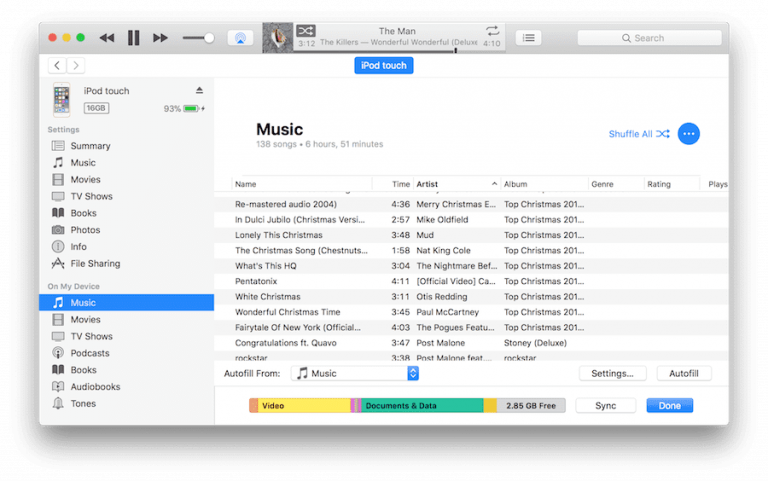This screenshot has width=768, height=481.
Task: Open the blue more options button
Action: pyautogui.click(x=689, y=134)
